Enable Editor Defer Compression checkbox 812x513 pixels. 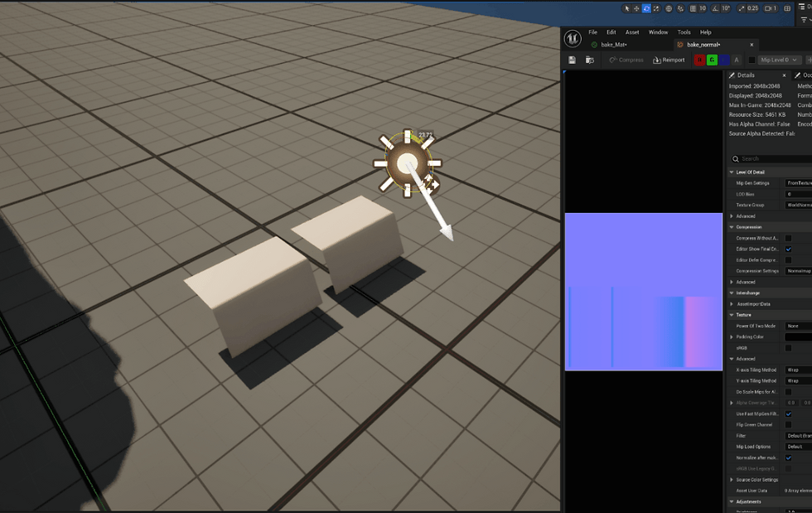788,260
